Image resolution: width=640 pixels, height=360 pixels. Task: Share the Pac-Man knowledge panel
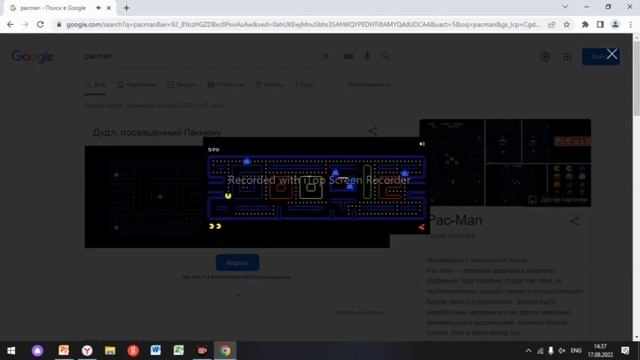point(575,221)
